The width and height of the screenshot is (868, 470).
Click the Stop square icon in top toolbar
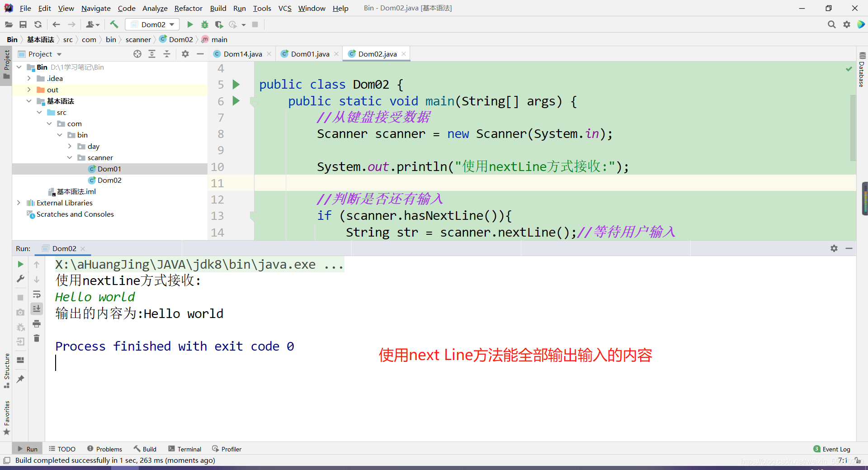[255, 24]
